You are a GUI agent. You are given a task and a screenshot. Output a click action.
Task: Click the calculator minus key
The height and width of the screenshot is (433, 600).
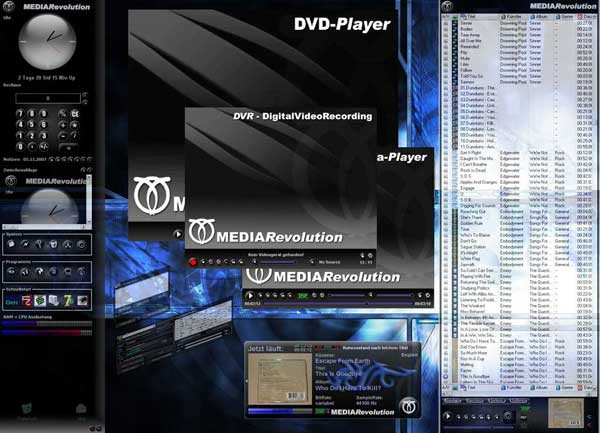click(62, 136)
